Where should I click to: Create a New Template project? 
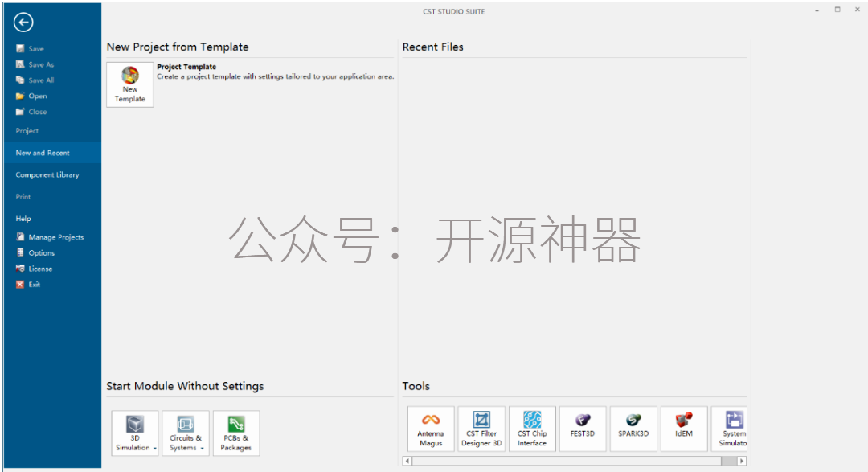130,84
